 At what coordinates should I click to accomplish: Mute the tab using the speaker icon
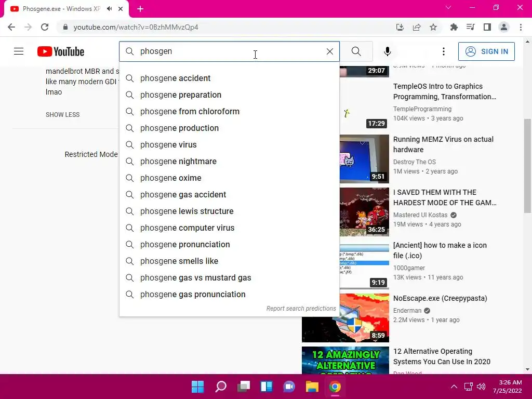tap(109, 9)
